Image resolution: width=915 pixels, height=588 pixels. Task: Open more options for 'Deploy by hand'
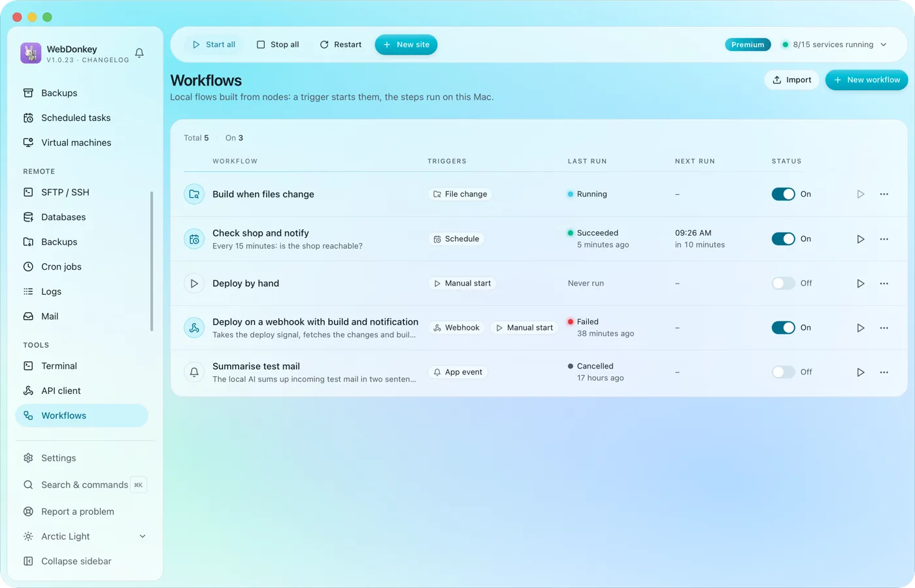(884, 284)
